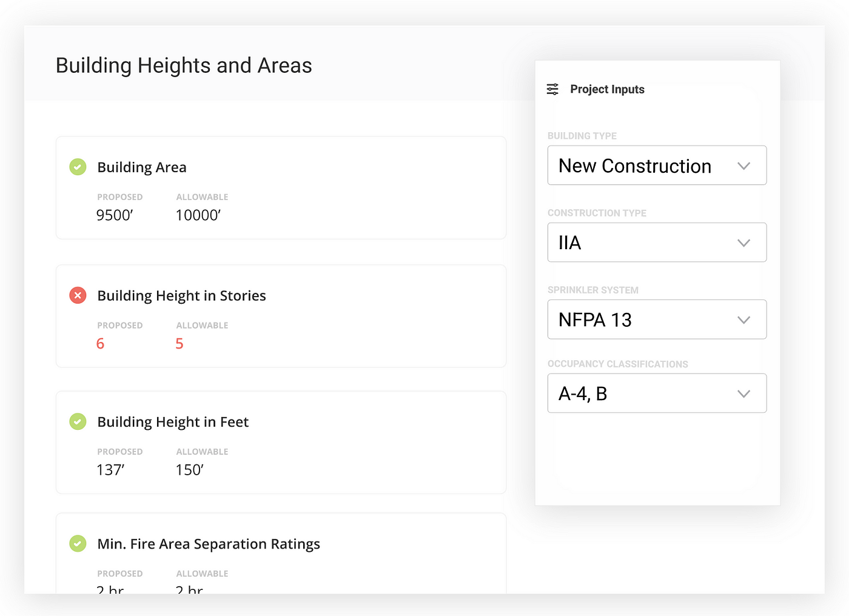Click red X icon beside Building Height in Stories
Viewport: 849px width, 616px height.
tap(78, 295)
